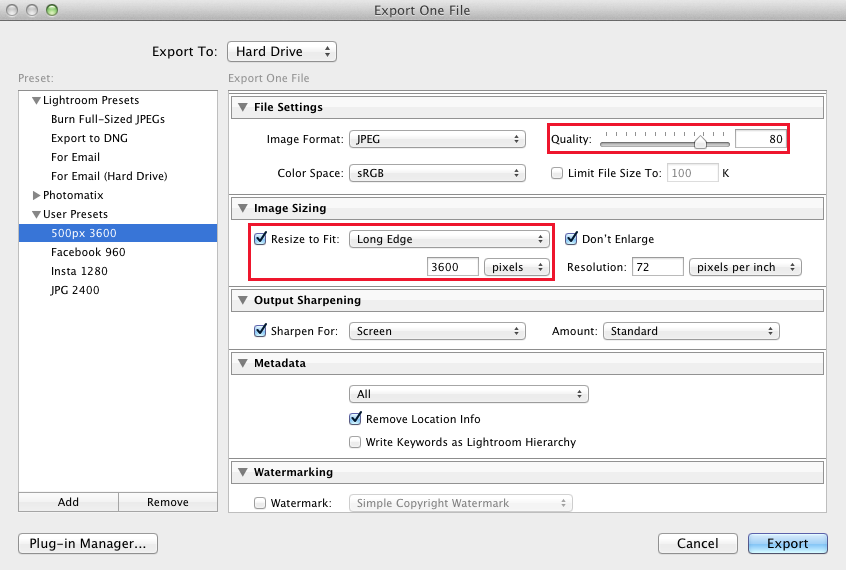Click the Add preset button
The image size is (846, 570).
69,502
